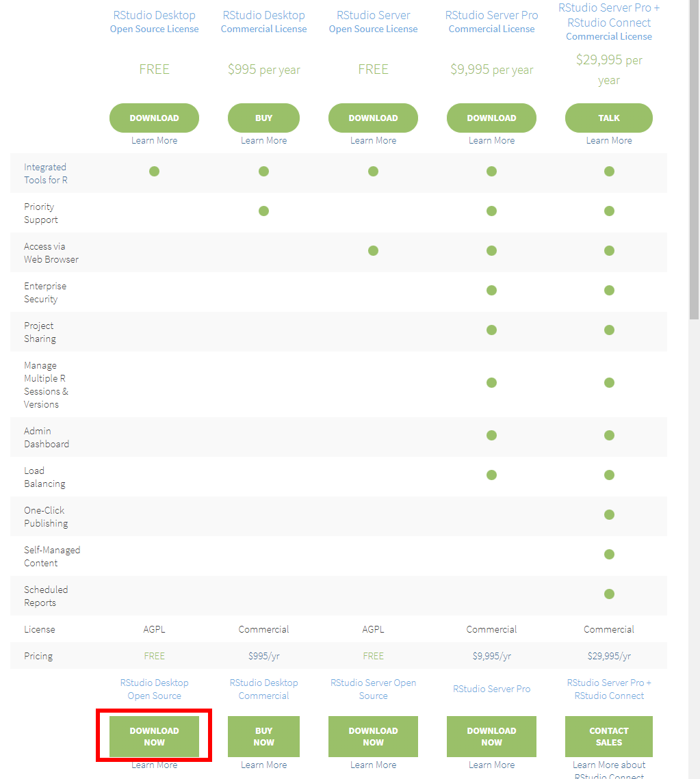This screenshot has height=779, width=700.
Task: Click the One-Click Publishing row label
Action: click(x=47, y=517)
